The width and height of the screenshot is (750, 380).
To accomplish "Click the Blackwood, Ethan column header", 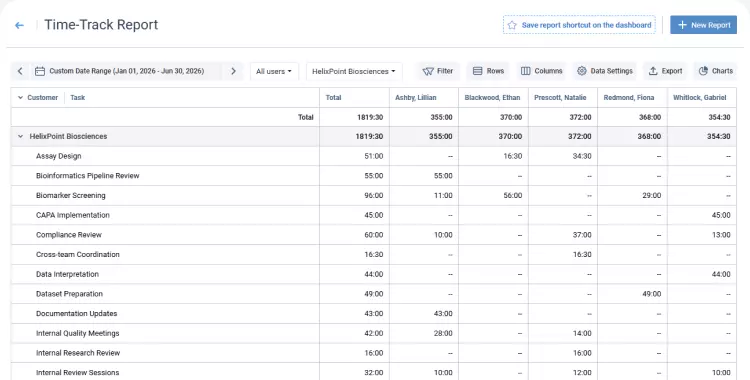I will [x=492, y=98].
